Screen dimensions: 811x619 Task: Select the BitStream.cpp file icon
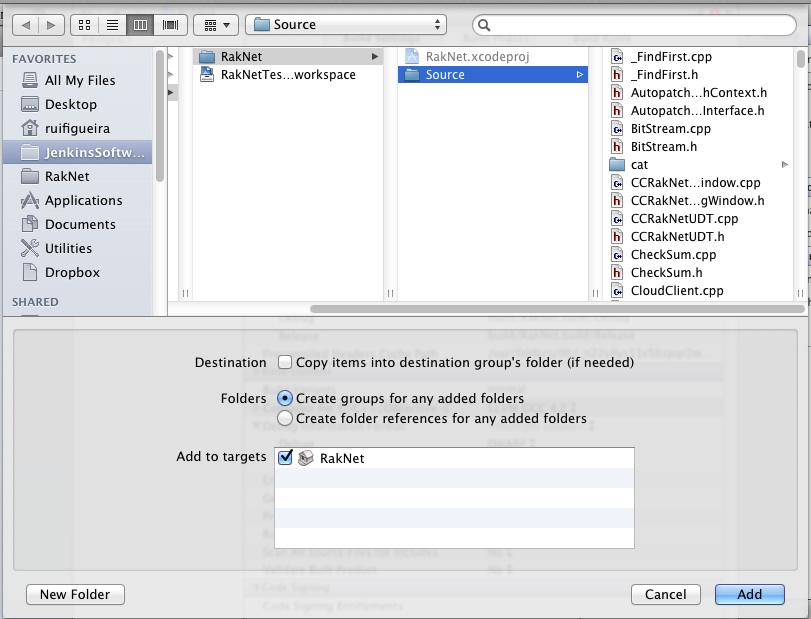[618, 128]
